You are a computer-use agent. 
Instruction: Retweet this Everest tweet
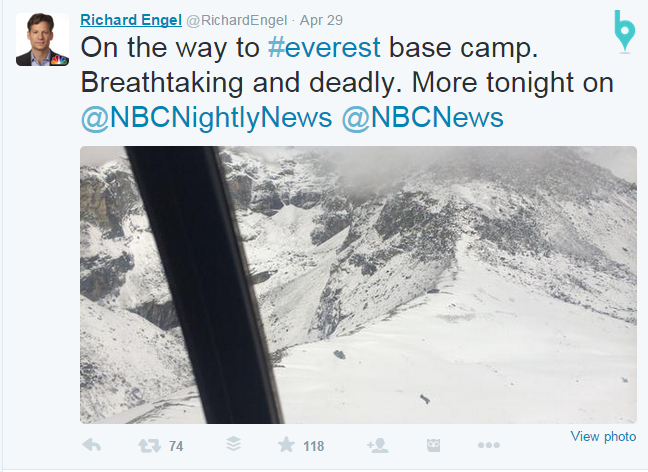click(149, 445)
